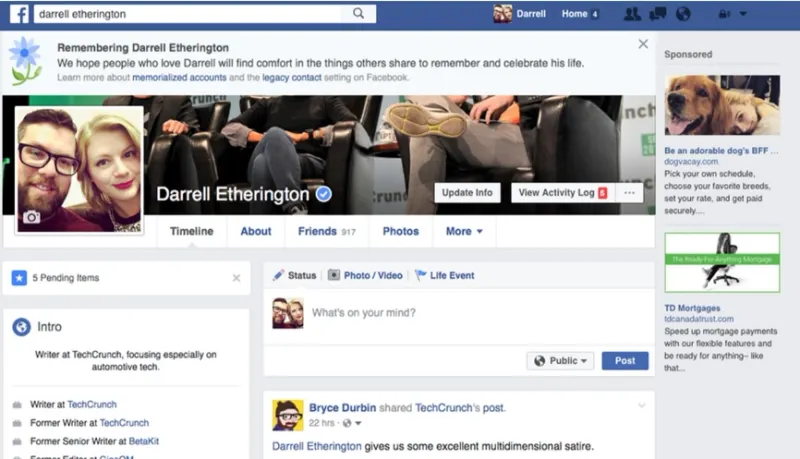Click the TD Mortgages ad title
This screenshot has height=459, width=800.
(692, 308)
